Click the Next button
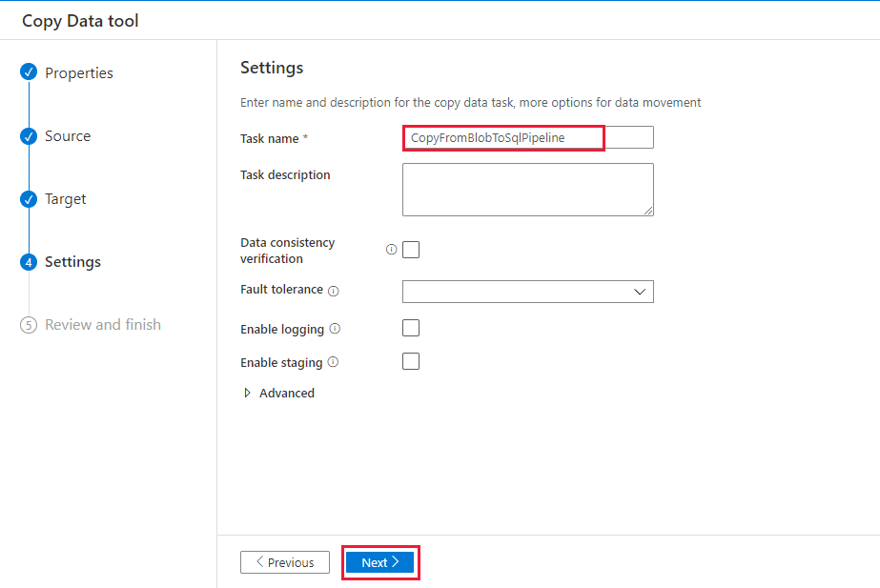The image size is (880, 588). [380, 562]
